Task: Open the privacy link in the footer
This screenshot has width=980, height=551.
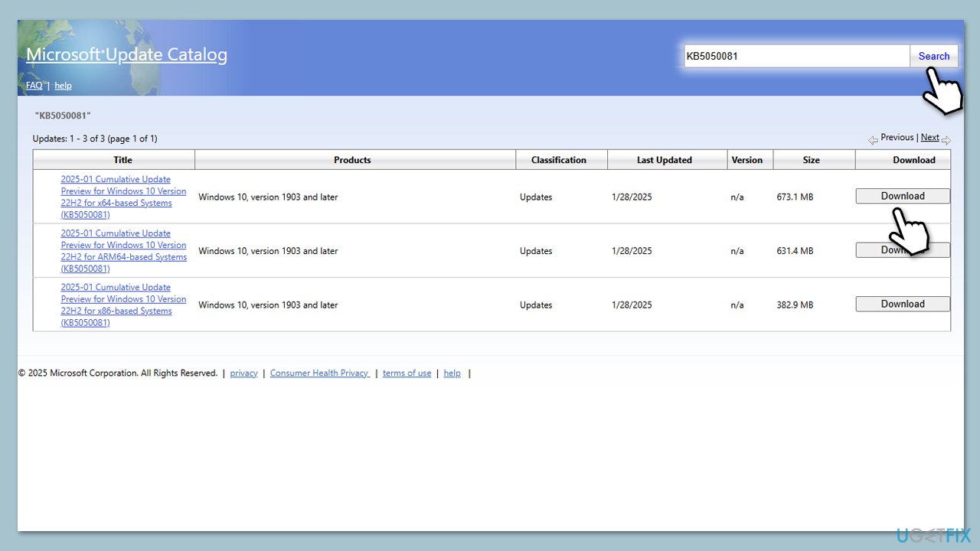Action: coord(243,373)
